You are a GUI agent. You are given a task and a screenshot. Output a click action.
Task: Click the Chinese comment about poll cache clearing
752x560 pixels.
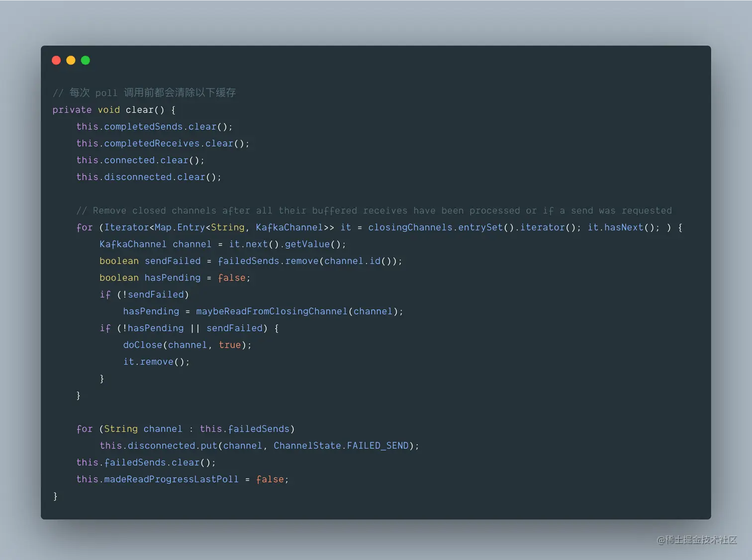click(144, 93)
